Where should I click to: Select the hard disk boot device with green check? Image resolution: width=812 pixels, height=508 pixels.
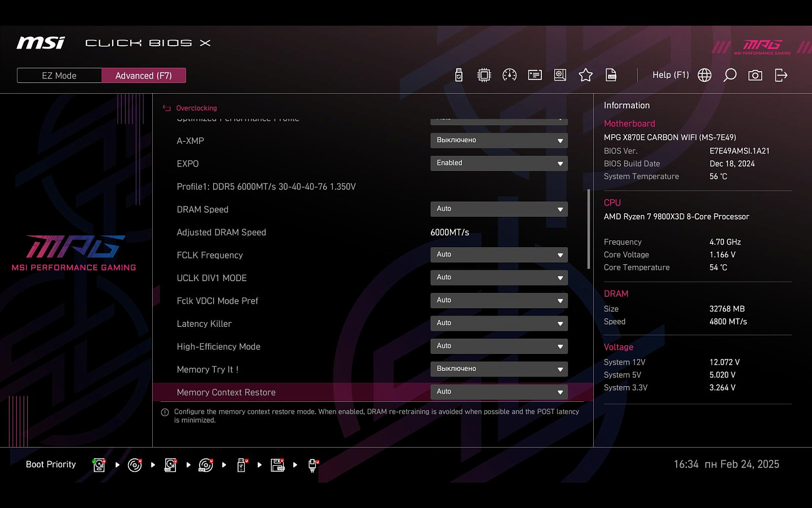coord(99,465)
